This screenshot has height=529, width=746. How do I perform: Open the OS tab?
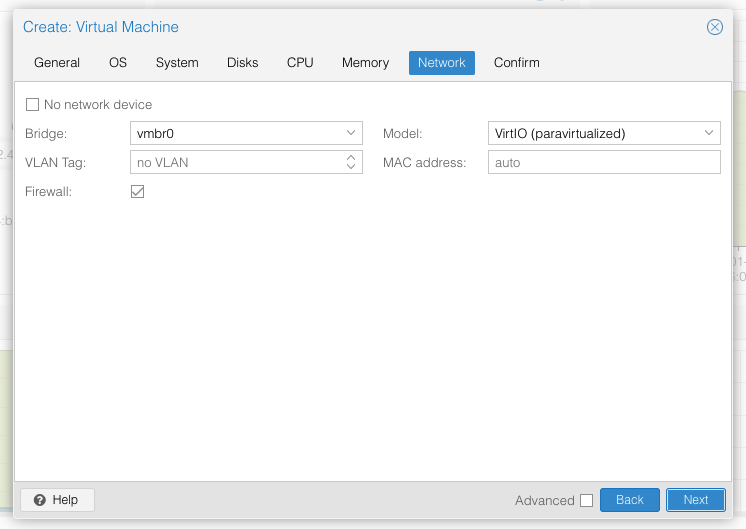[x=118, y=63]
